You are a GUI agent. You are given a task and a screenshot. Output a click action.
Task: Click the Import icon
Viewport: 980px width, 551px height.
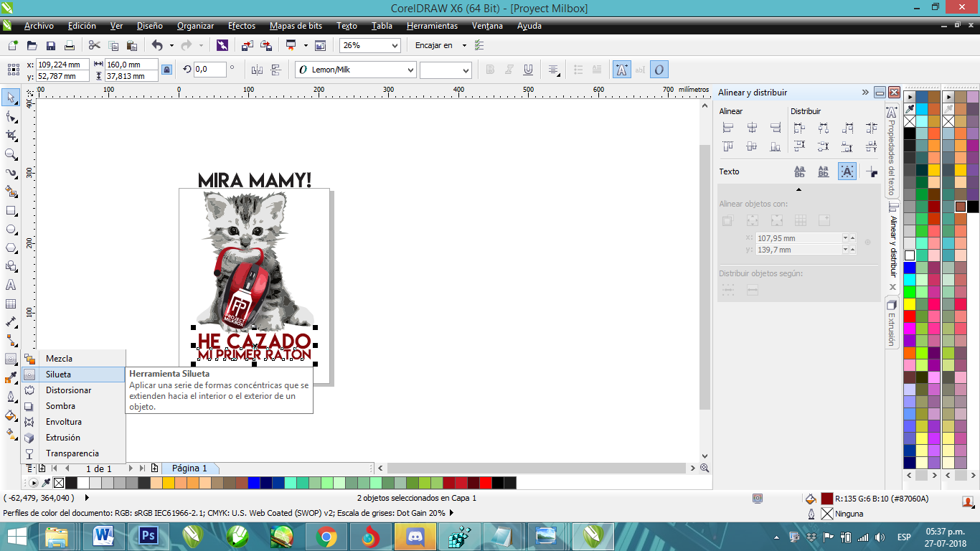click(x=247, y=45)
